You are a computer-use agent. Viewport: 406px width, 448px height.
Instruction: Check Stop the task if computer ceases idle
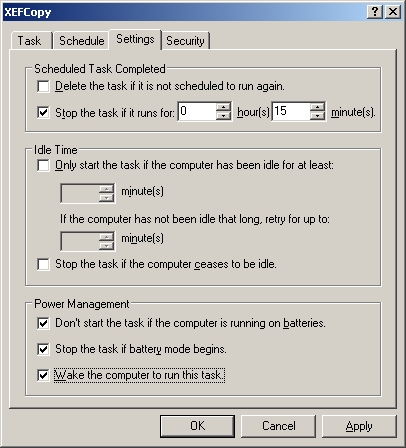[x=43, y=264]
